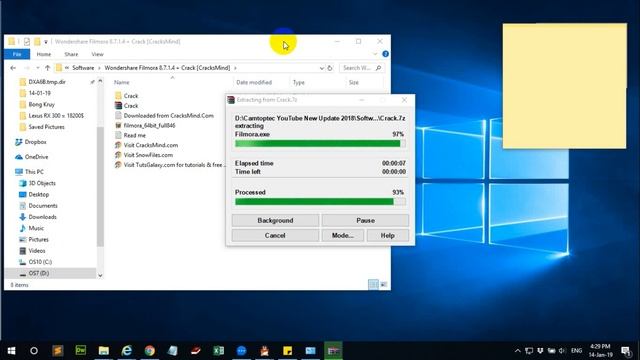Open Documents in the navigation pane
The image size is (640, 360).
coord(43,206)
